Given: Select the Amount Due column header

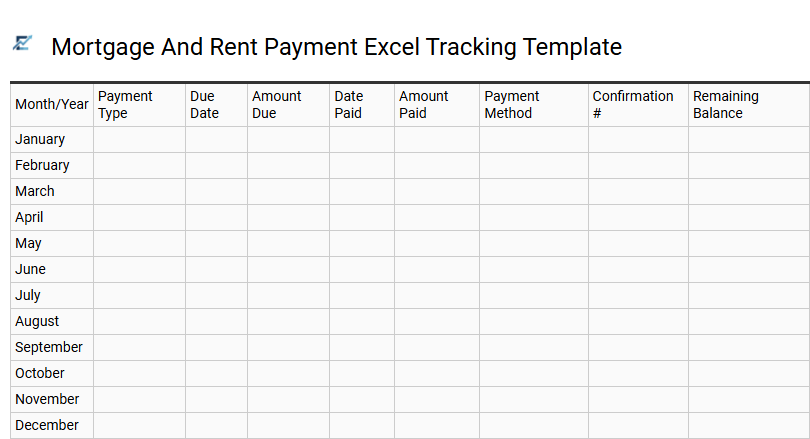Looking at the screenshot, I should click(x=288, y=104).
